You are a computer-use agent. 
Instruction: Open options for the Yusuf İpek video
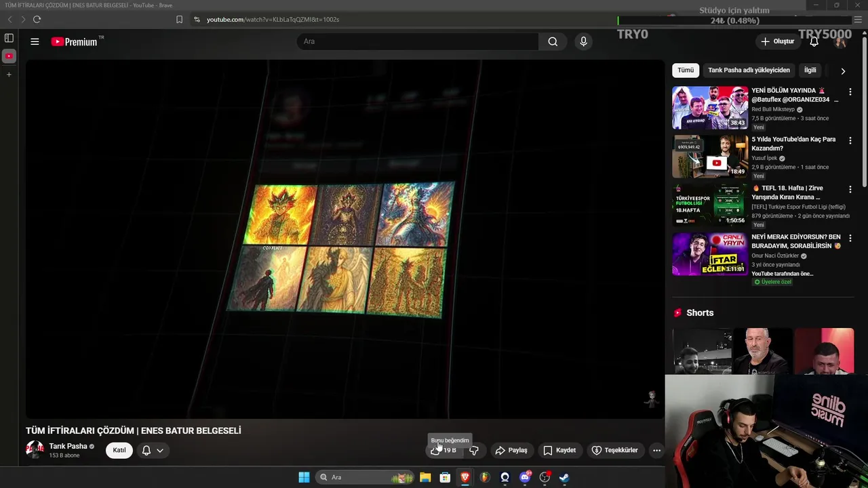(x=850, y=140)
